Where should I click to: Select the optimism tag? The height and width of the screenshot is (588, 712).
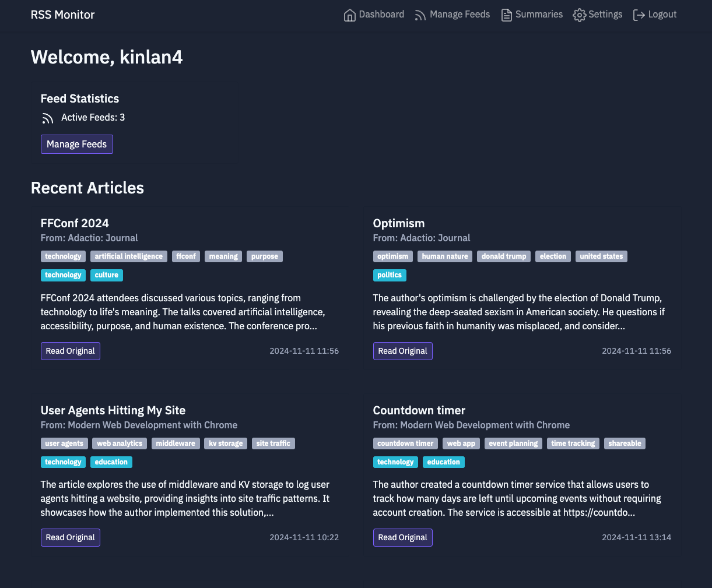393,256
